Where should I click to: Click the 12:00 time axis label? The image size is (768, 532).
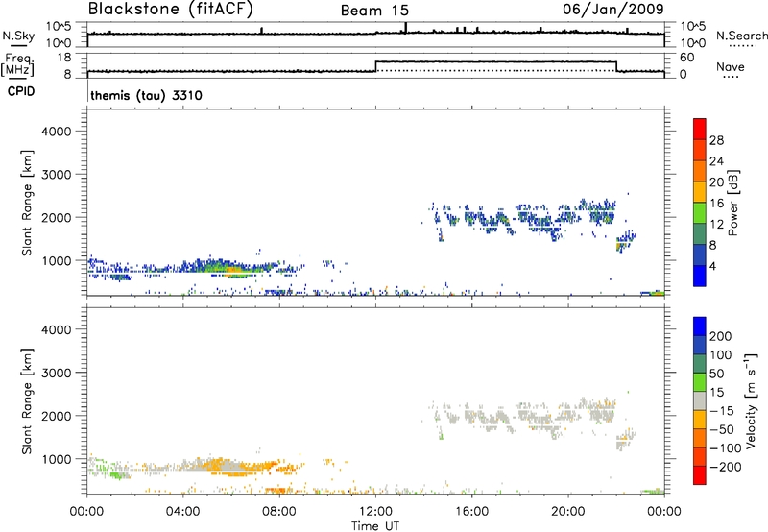(x=375, y=512)
